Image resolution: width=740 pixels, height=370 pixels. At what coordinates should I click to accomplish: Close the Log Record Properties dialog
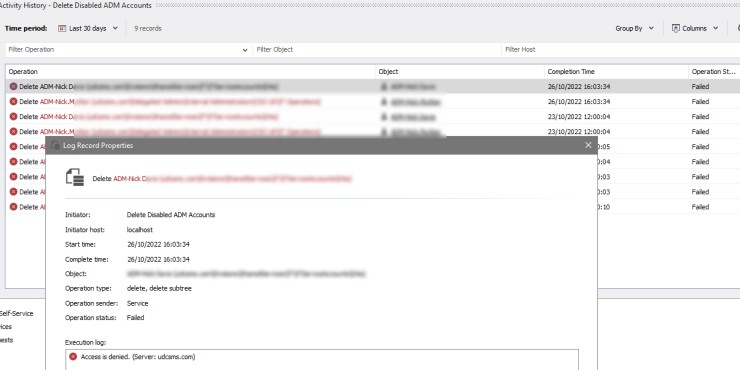pyautogui.click(x=588, y=145)
